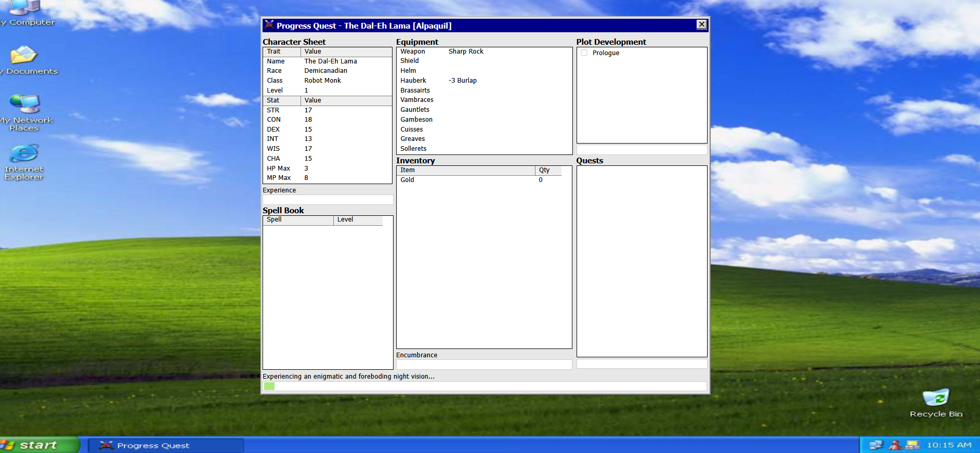Click the empty Spell Book list area

(328, 297)
